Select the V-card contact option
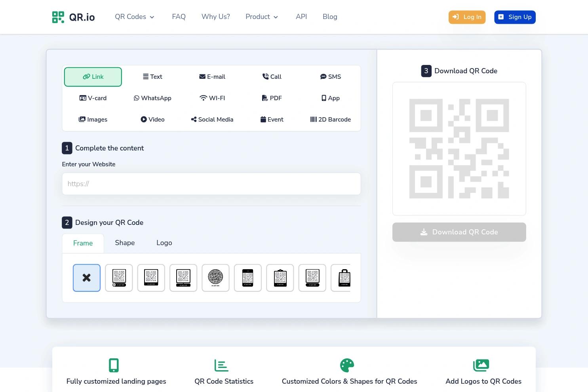 click(x=93, y=98)
